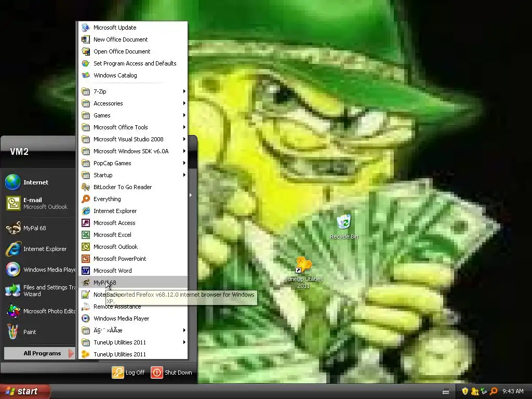Viewport: 532px width, 399px height.
Task: Expand Microsoft Visual Studio 2008 folder
Action: click(133, 139)
